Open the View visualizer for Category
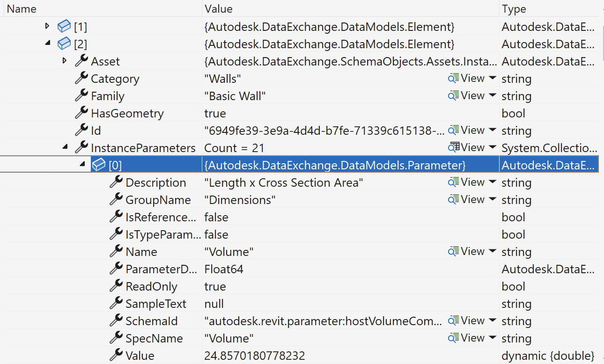This screenshot has width=604, height=364. pyautogui.click(x=466, y=79)
